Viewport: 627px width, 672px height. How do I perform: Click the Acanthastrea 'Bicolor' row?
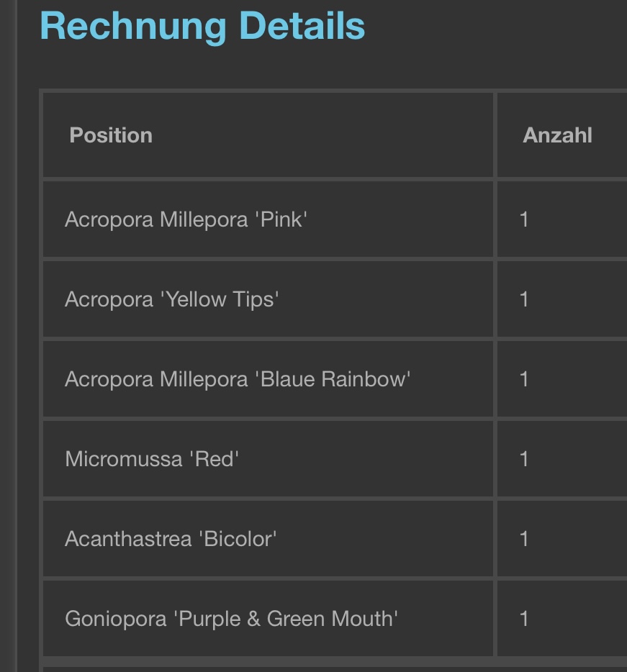[x=171, y=539]
